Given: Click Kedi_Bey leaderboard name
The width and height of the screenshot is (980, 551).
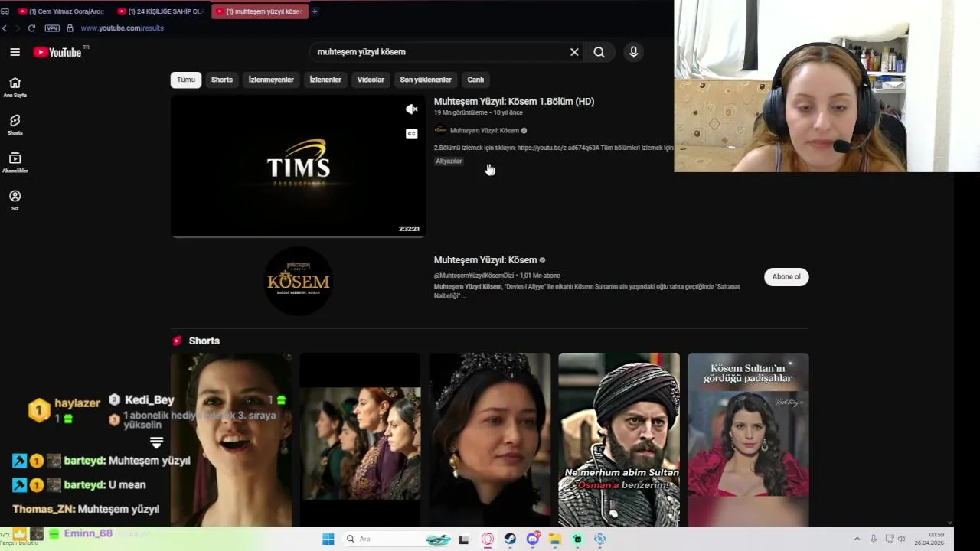Looking at the screenshot, I should click(149, 399).
